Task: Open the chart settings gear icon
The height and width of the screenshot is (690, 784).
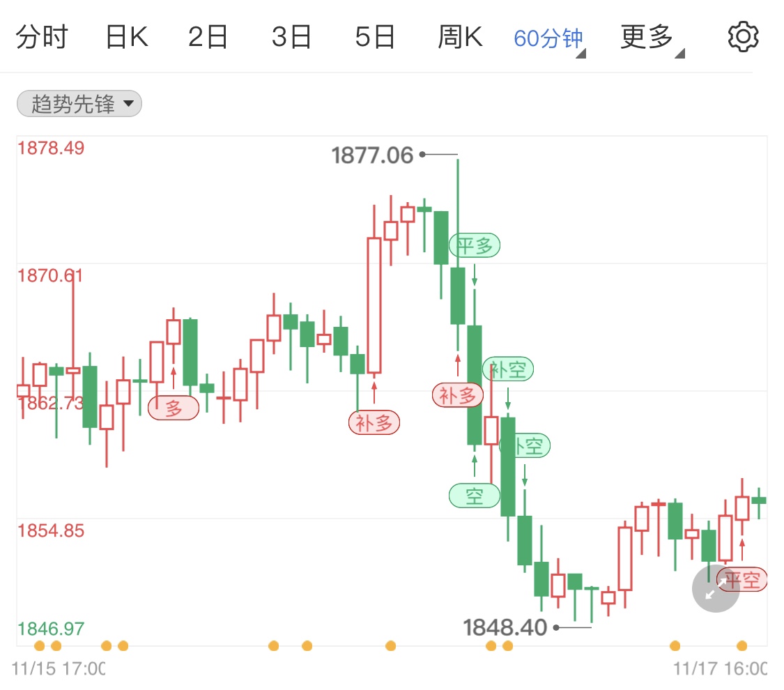Action: point(743,36)
